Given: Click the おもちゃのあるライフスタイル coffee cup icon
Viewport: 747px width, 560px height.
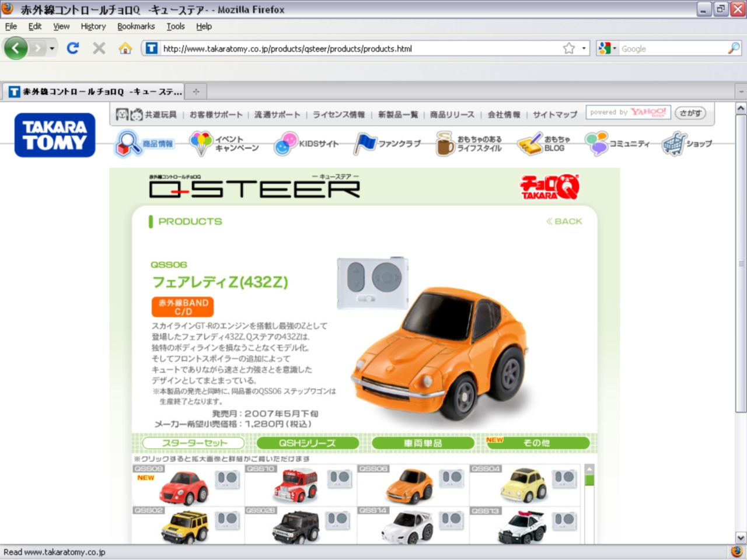Looking at the screenshot, I should 445,143.
